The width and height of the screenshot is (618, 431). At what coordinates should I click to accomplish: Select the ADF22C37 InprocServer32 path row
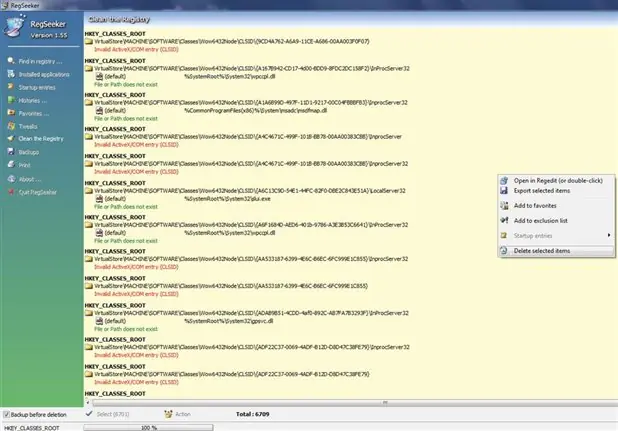click(252, 347)
